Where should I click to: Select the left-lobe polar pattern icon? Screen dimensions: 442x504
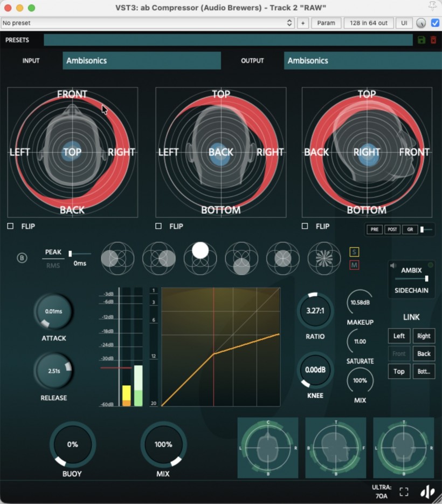(x=118, y=258)
